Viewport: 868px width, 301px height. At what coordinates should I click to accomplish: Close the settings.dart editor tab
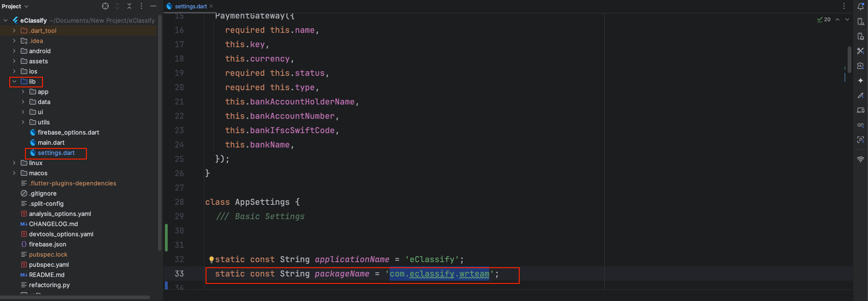211,6
